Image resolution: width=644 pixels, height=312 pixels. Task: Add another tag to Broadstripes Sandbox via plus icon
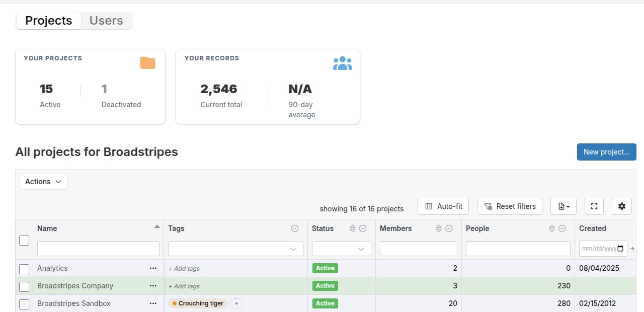pyautogui.click(x=236, y=303)
